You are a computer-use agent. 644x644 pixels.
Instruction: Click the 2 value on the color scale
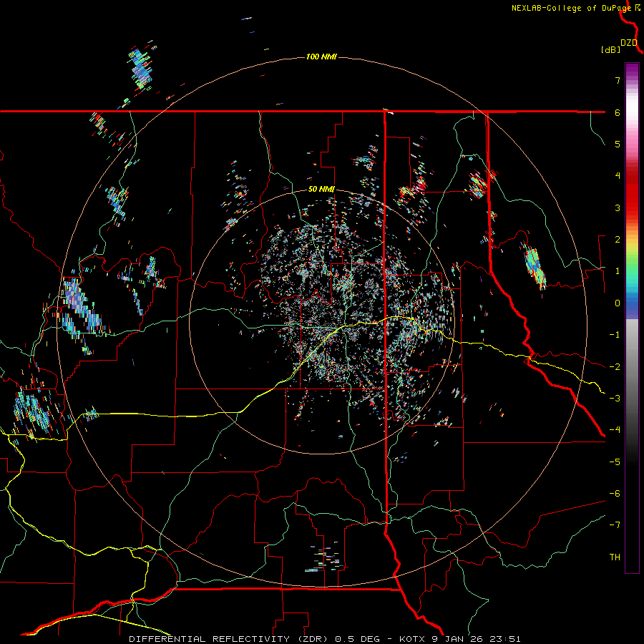[x=618, y=240]
